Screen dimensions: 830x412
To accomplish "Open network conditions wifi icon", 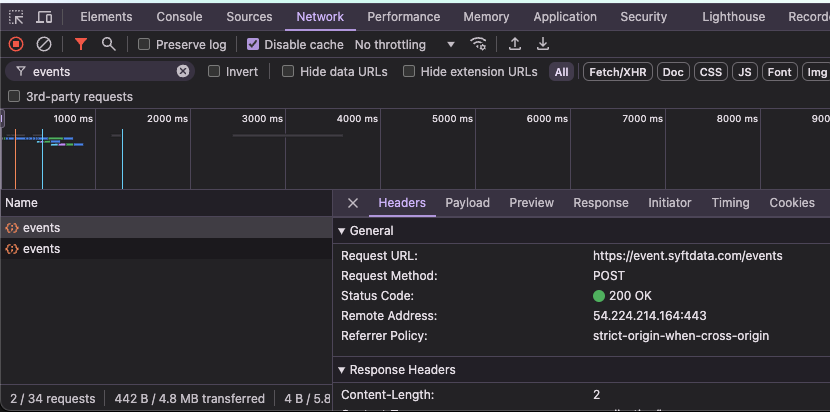I will [x=479, y=44].
